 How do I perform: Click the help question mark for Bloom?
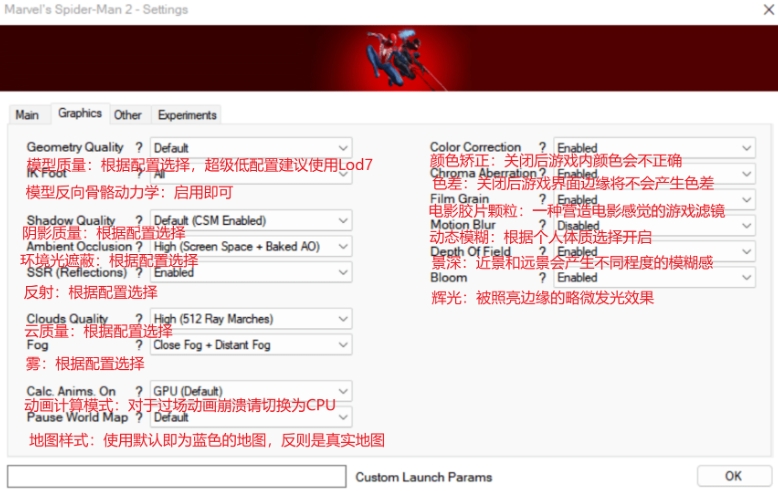[x=542, y=277]
